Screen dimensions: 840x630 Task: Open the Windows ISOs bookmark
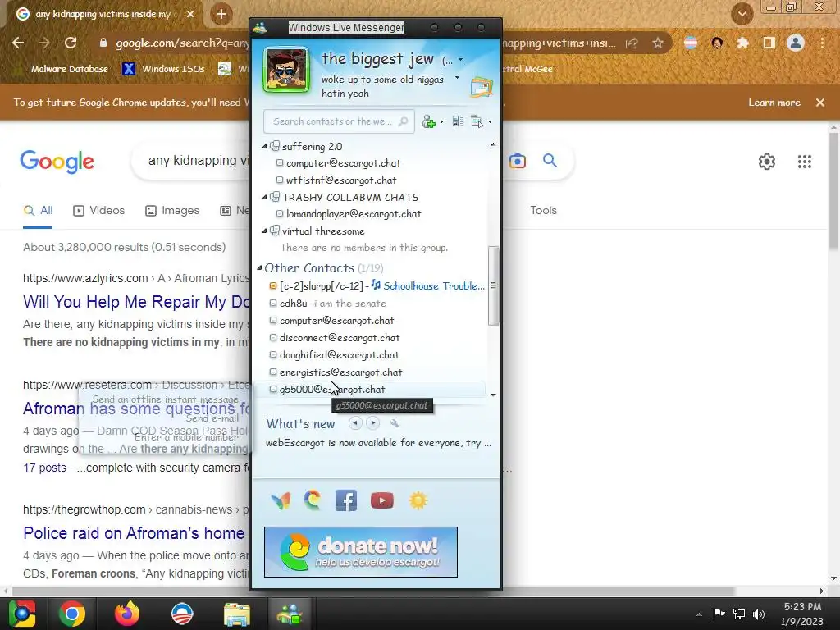point(164,69)
